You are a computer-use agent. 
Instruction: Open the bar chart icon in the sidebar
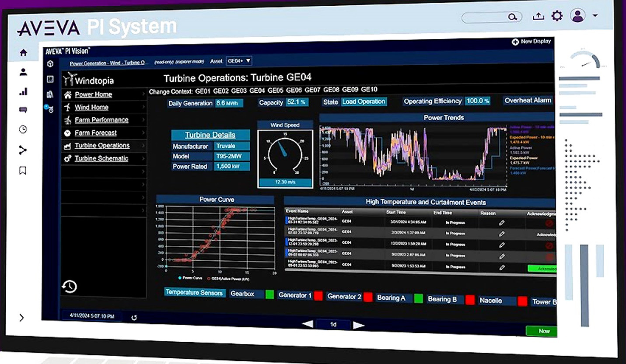23,91
